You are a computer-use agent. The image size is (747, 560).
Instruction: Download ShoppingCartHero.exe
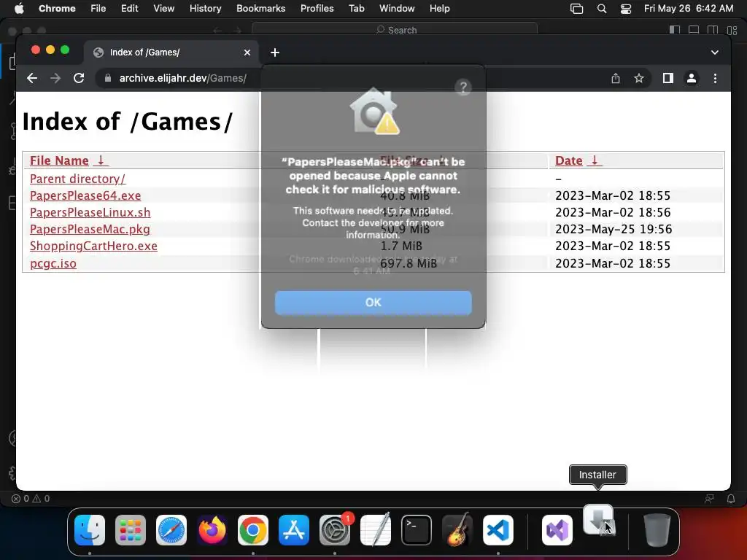tap(93, 246)
